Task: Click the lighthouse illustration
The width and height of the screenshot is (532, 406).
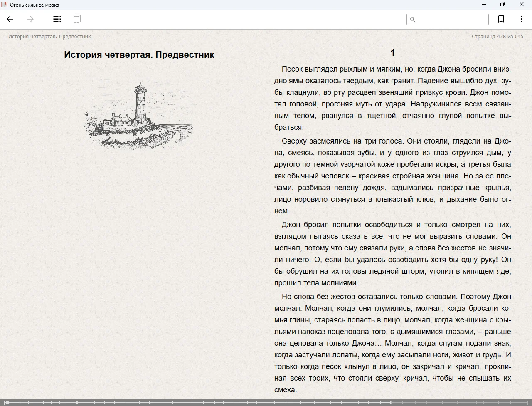Action: click(139, 115)
